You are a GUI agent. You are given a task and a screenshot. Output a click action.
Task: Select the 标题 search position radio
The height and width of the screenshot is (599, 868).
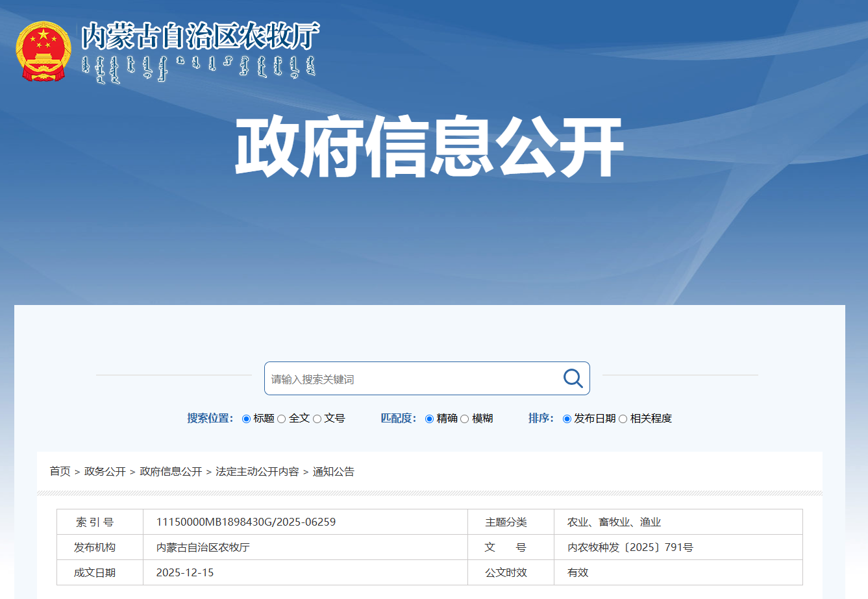(247, 419)
